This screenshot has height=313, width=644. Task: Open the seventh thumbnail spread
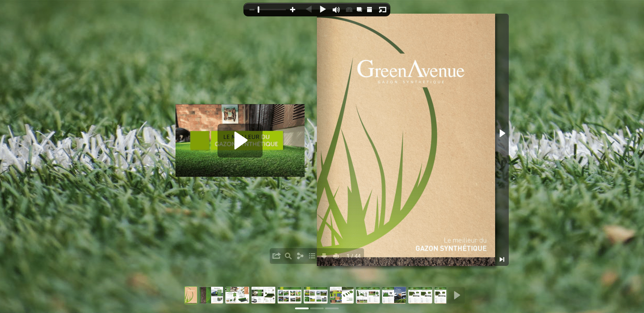pos(342,295)
